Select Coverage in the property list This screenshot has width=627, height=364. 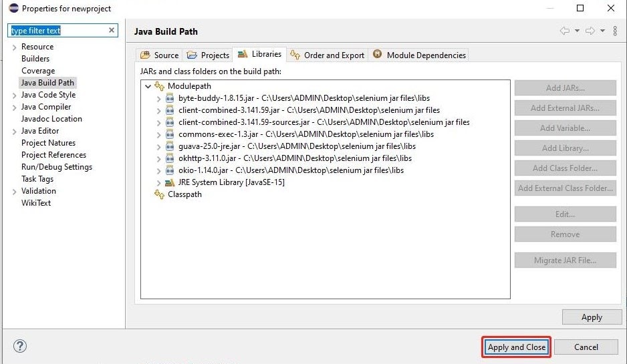pos(38,71)
